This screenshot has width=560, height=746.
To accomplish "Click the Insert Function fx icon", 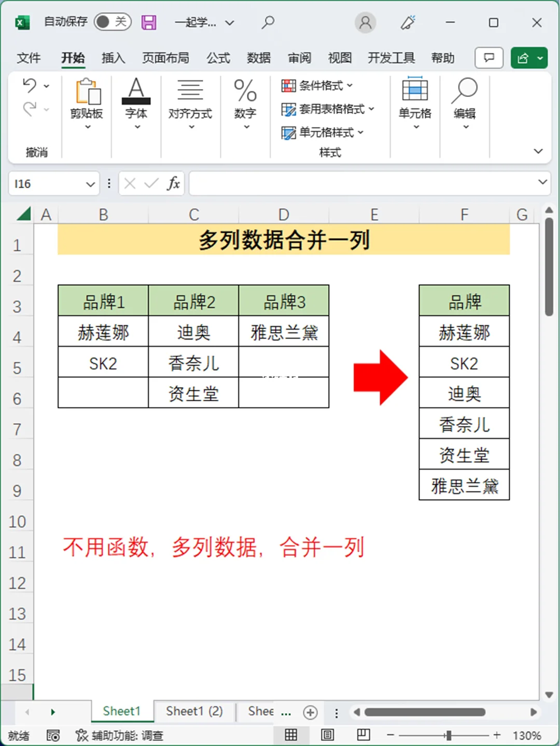I will coord(173,184).
